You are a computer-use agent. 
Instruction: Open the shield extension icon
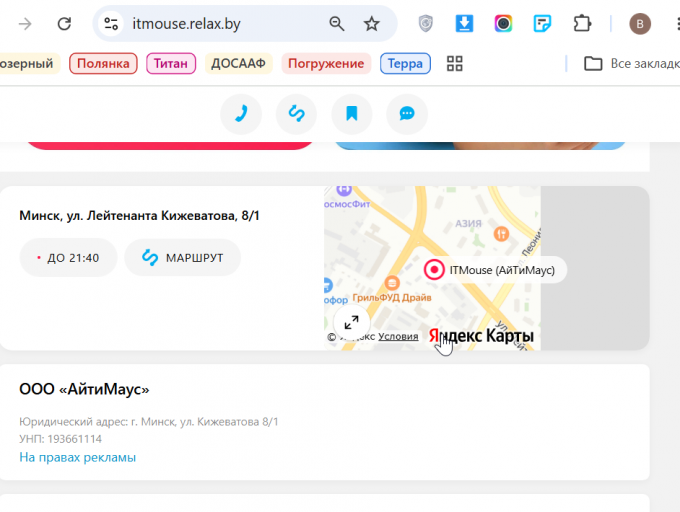click(425, 23)
